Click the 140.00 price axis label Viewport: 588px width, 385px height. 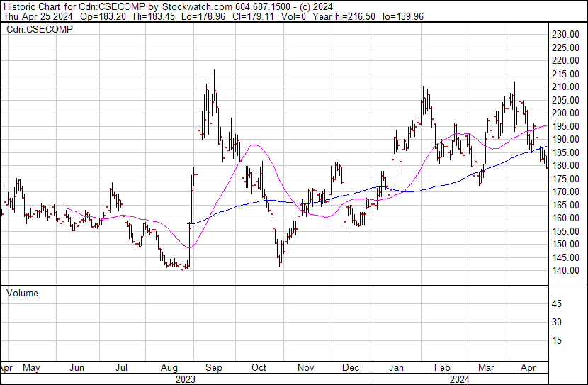tap(566, 270)
